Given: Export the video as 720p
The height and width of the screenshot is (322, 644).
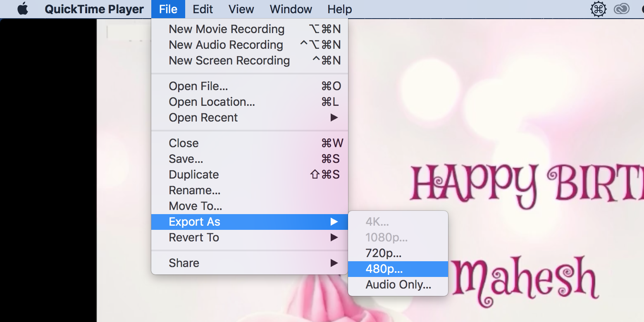Looking at the screenshot, I should (x=383, y=253).
